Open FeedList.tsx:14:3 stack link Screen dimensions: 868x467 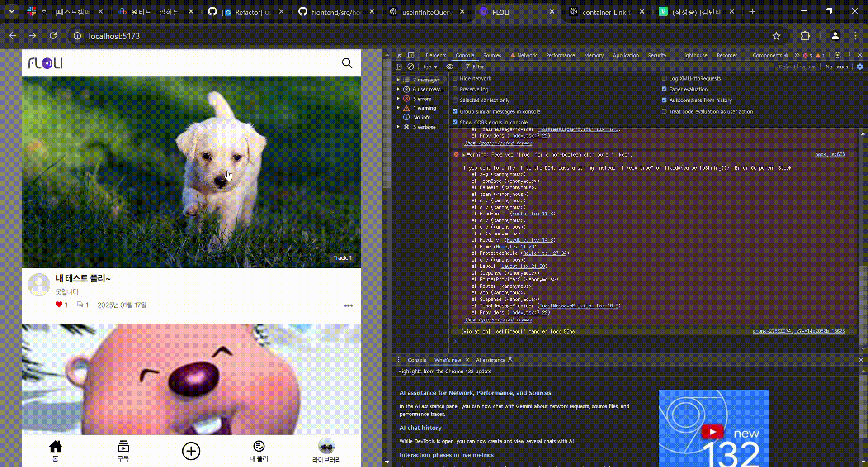530,240
